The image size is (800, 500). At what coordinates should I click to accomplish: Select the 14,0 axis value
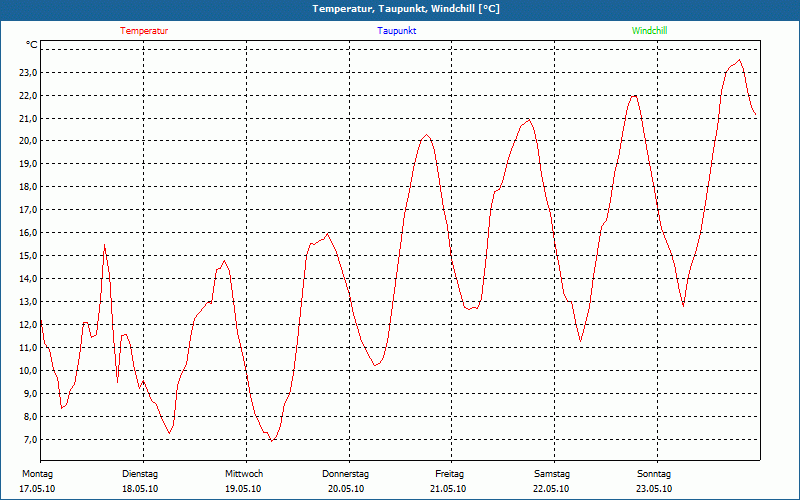pyautogui.click(x=28, y=279)
